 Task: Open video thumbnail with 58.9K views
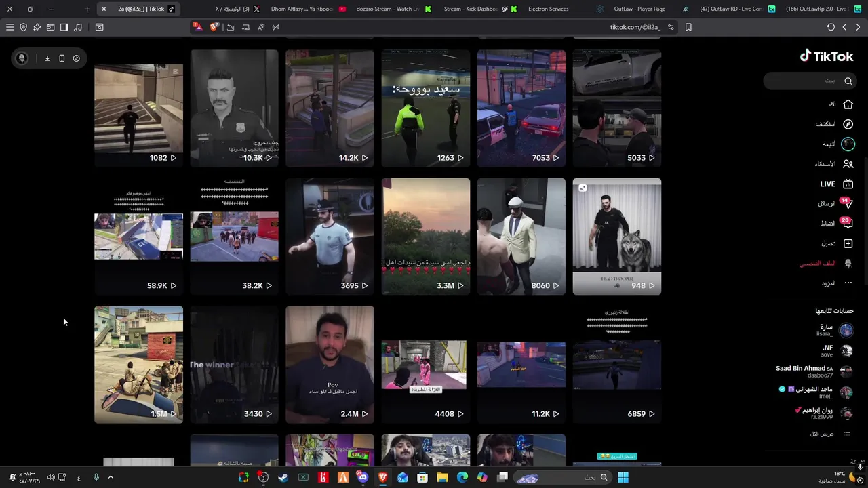[x=138, y=237]
